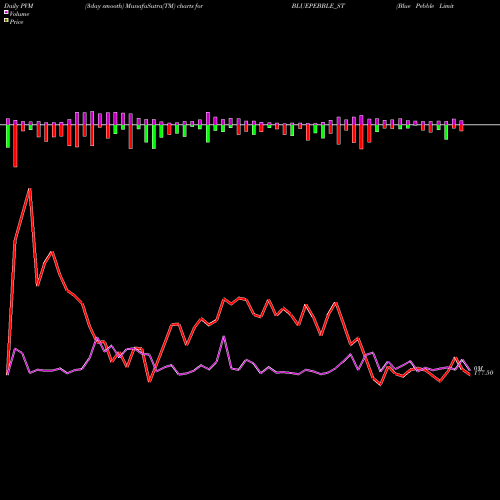Click the 'BLUEPEBBLE_ST' symbol text

coord(318,6)
